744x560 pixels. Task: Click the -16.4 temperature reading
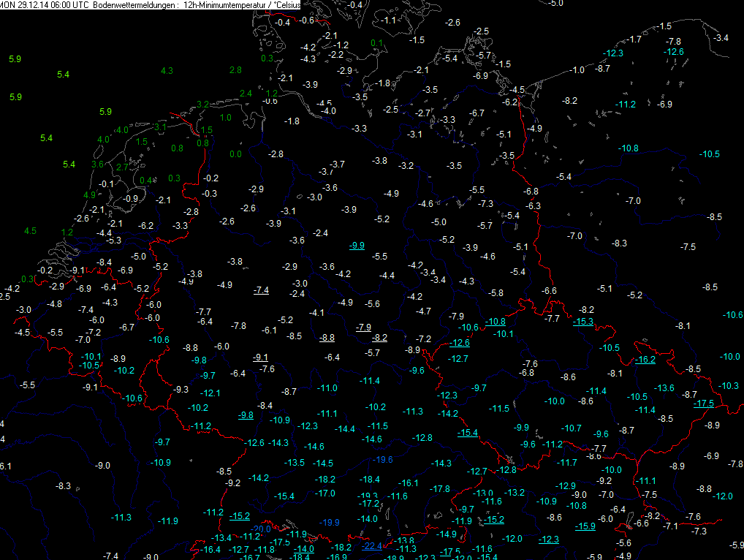pyautogui.click(x=211, y=549)
